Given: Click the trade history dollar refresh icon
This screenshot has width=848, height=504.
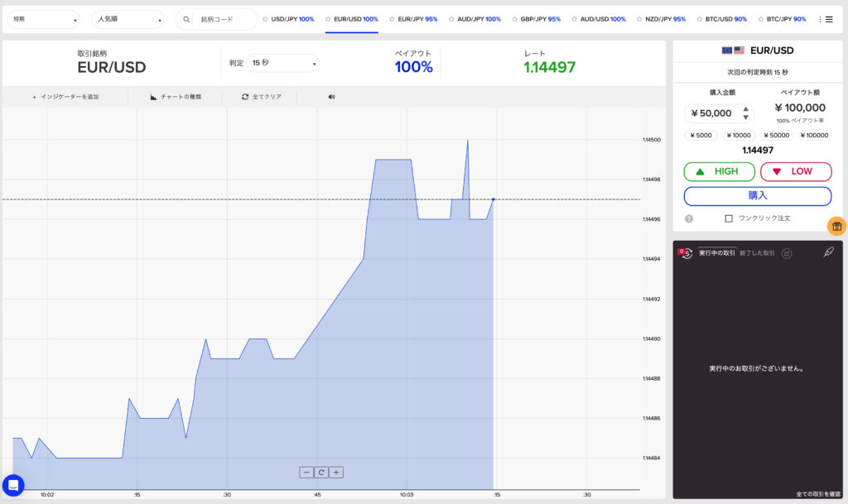Looking at the screenshot, I should tap(686, 252).
